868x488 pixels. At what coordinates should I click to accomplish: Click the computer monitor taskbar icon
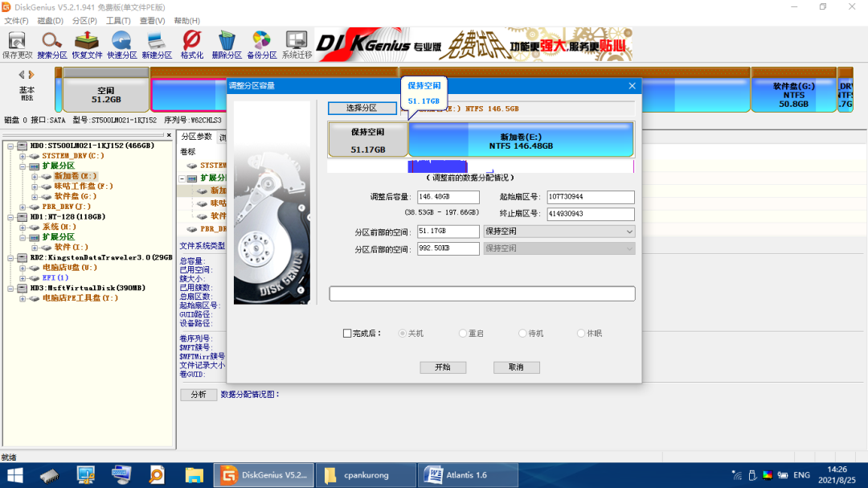click(86, 475)
